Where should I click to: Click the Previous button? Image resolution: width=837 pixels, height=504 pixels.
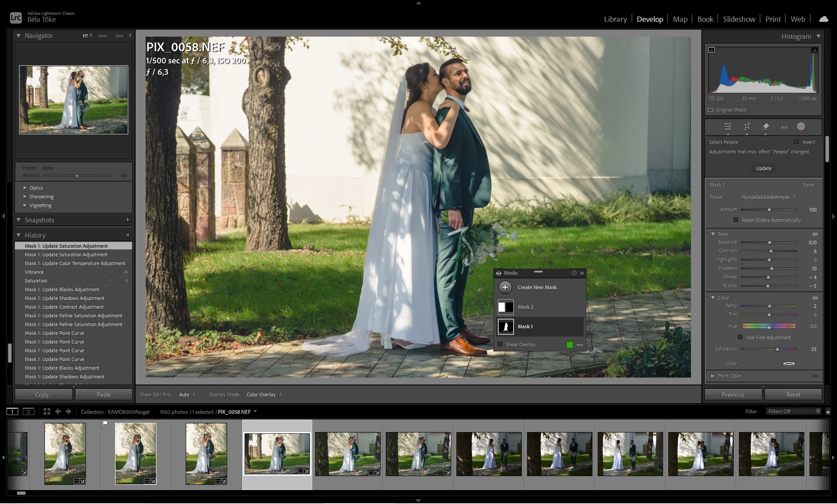pos(733,395)
